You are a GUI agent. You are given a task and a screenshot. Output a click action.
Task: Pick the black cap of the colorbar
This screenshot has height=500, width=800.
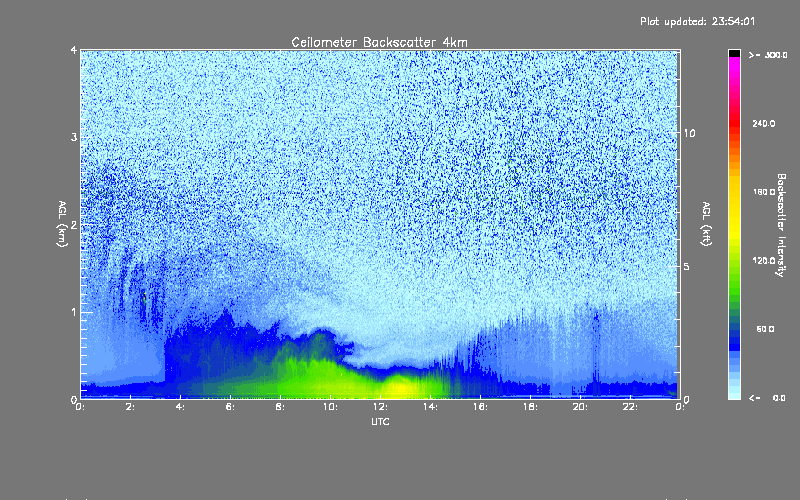click(x=734, y=54)
